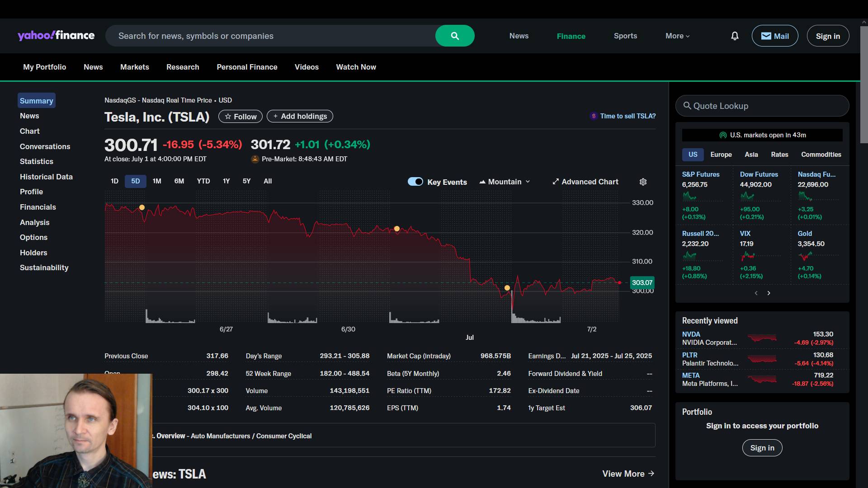This screenshot has width=868, height=488.
Task: Select the 1Y chart range
Action: [x=226, y=181]
